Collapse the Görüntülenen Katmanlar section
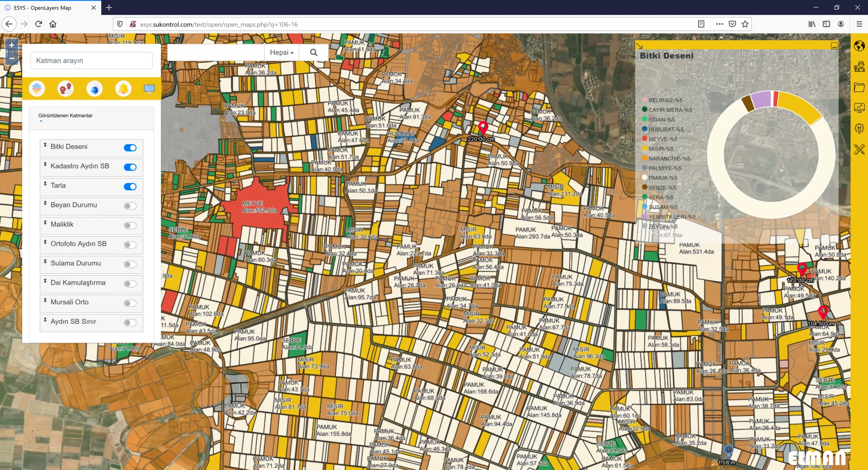The width and height of the screenshot is (868, 470). pos(65,116)
